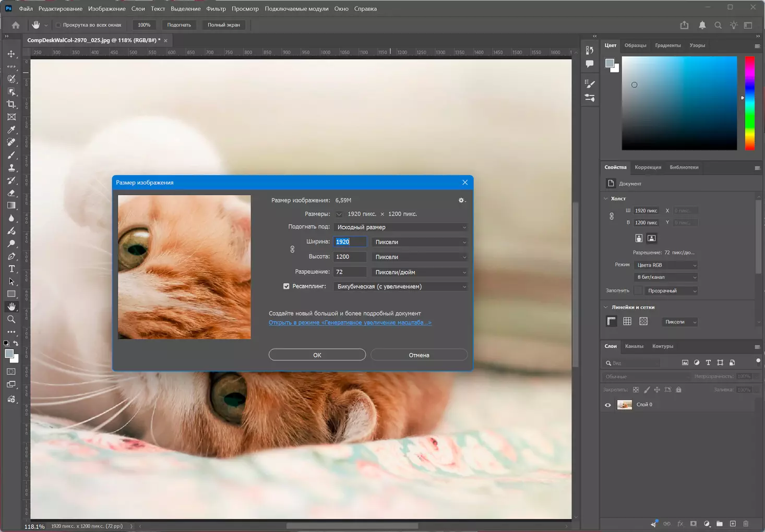Select the Brush tool

point(11,155)
